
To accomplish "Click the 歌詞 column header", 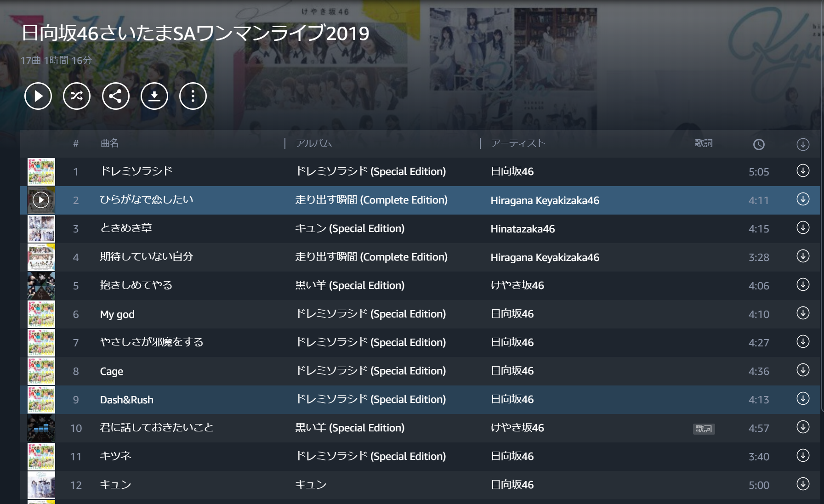I will 704,143.
